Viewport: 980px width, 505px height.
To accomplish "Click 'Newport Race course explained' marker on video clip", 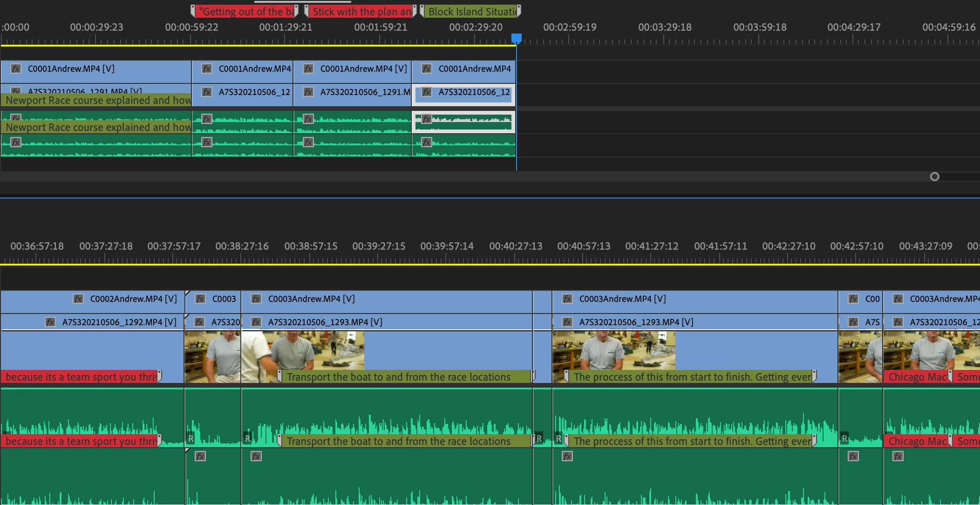I will point(96,100).
